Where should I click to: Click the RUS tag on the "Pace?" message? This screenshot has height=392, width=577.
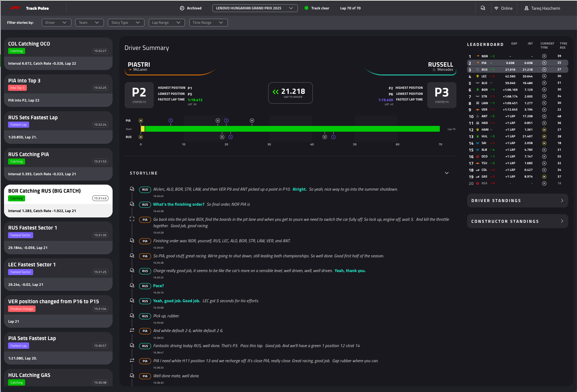pos(145,286)
